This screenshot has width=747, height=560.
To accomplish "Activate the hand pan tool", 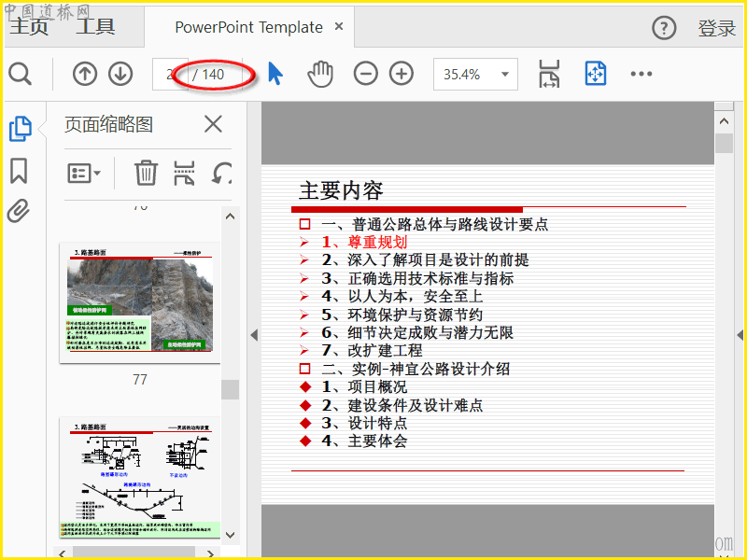I will pos(320,74).
